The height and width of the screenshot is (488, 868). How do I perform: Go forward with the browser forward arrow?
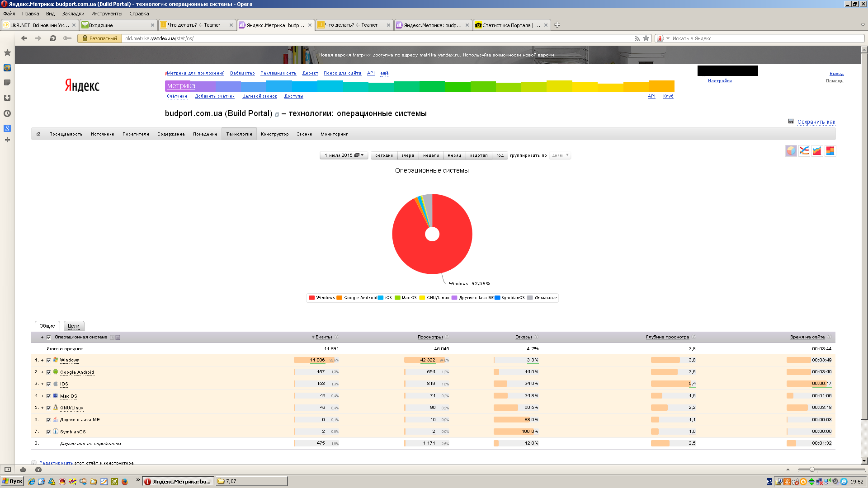tap(38, 38)
